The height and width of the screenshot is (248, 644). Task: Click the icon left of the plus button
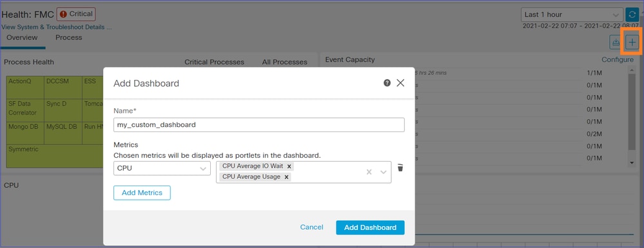coord(616,42)
